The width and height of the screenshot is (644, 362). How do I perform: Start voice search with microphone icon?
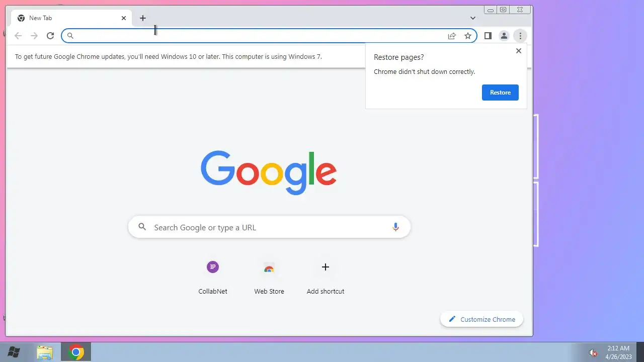coord(395,227)
